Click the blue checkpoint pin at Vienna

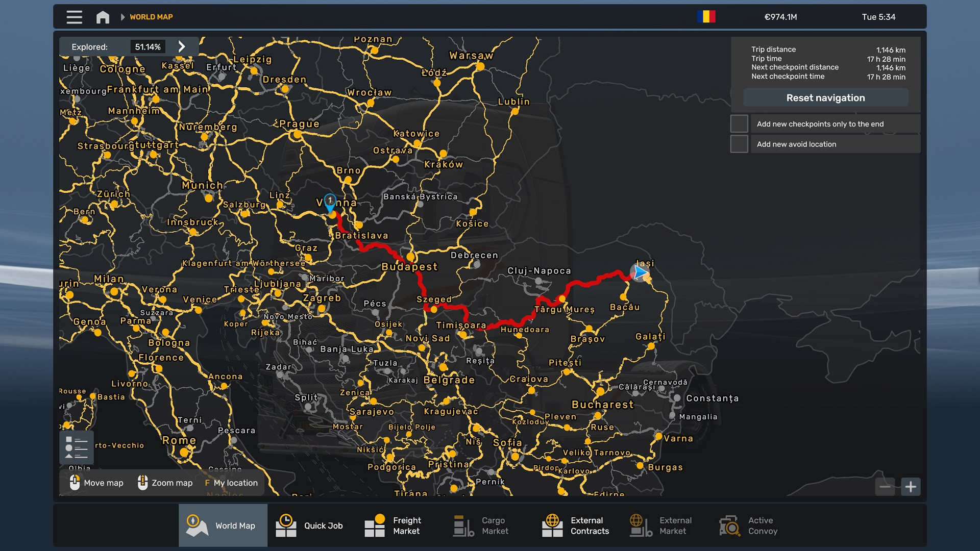point(330,202)
